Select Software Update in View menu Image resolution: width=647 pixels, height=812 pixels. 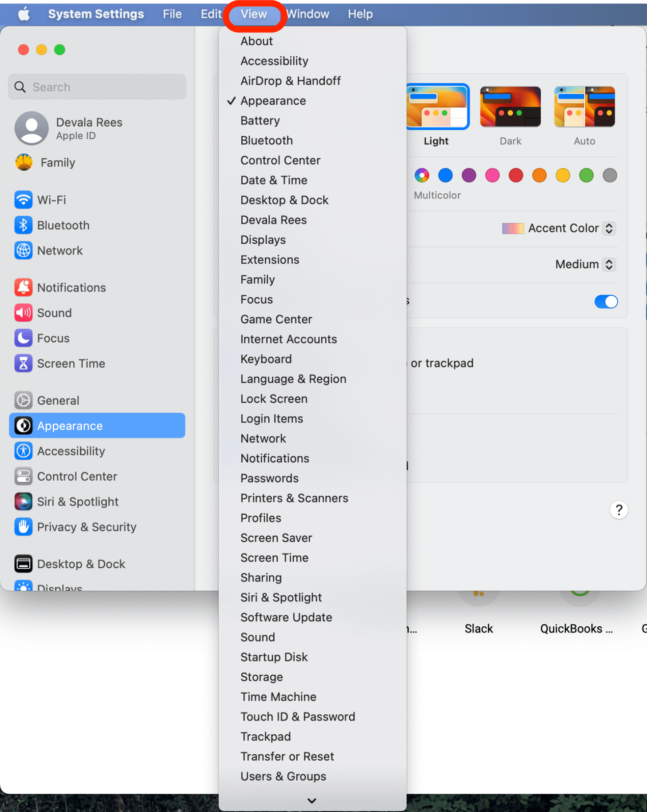point(286,617)
